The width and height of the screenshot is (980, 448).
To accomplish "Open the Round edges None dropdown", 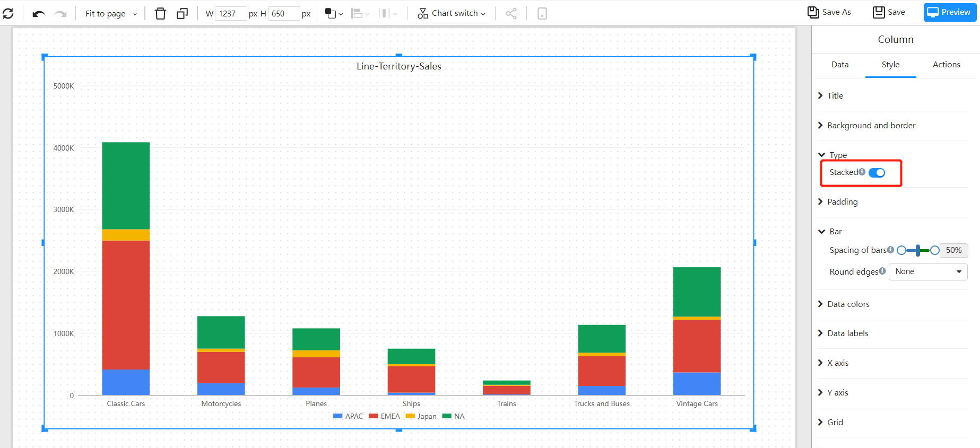I will point(928,271).
